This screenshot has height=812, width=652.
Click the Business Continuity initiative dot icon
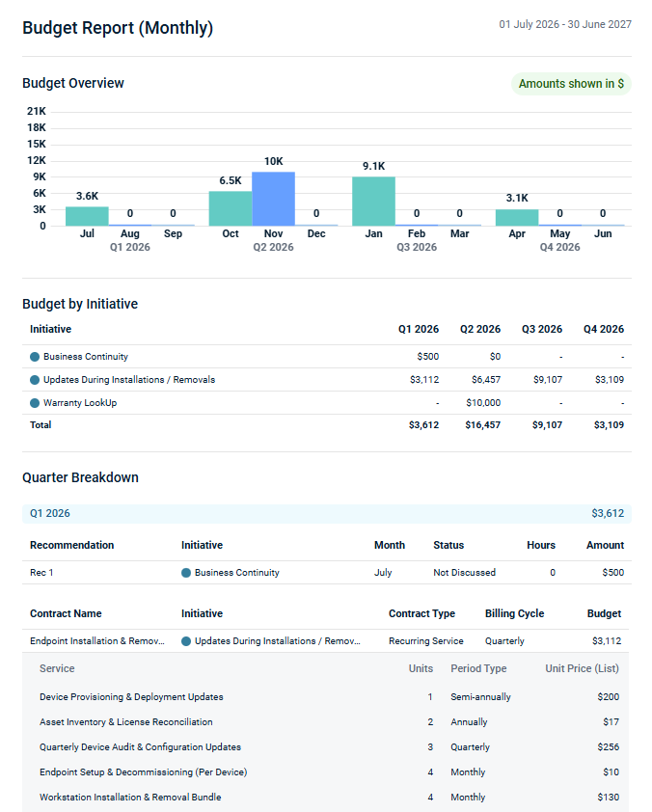click(35, 357)
